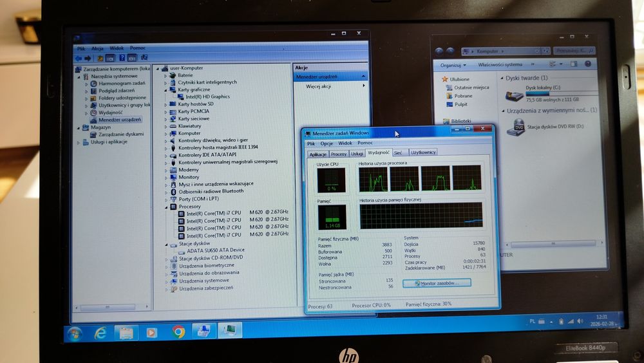Switch to Użytkownicy tab in Task Manager
The image size is (644, 363).
click(x=423, y=153)
